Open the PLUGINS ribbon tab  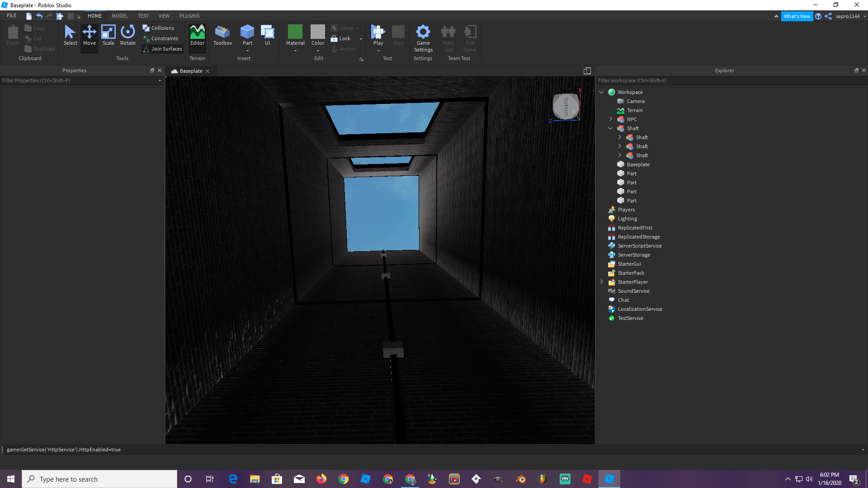(x=189, y=16)
